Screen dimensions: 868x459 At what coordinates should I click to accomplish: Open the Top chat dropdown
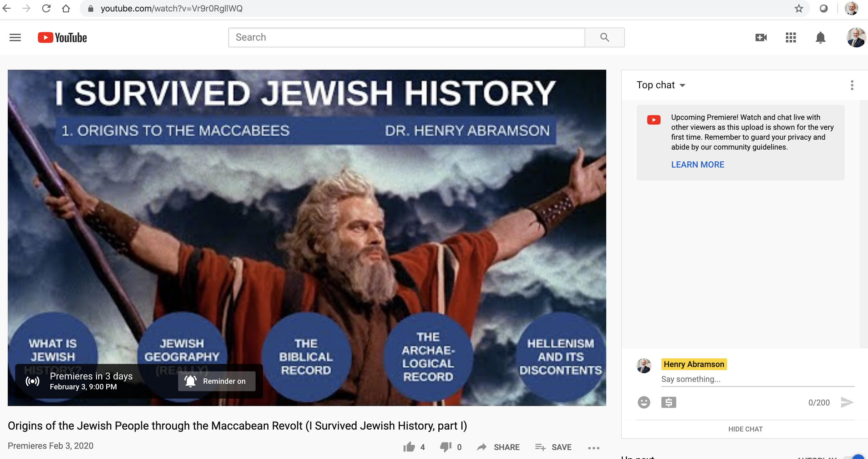(661, 85)
